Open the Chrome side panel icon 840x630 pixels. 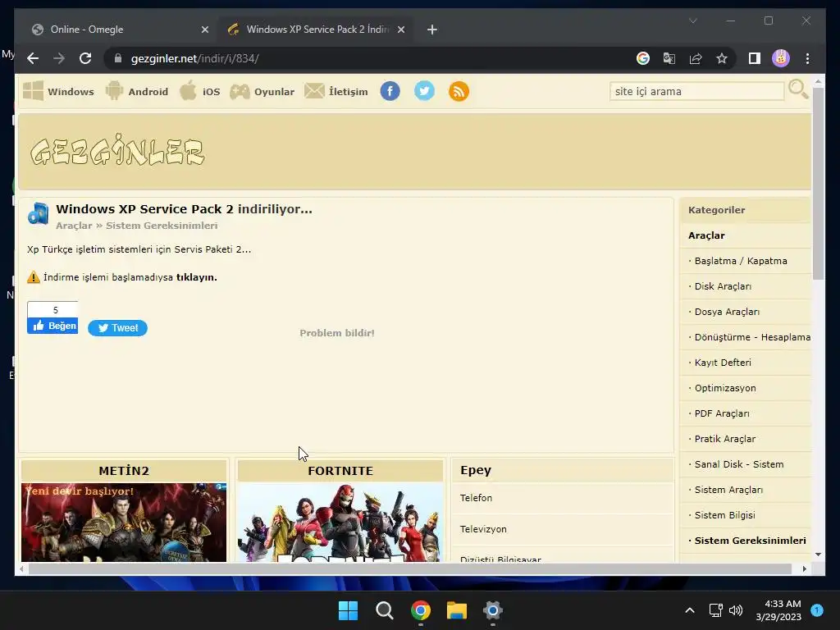click(755, 58)
